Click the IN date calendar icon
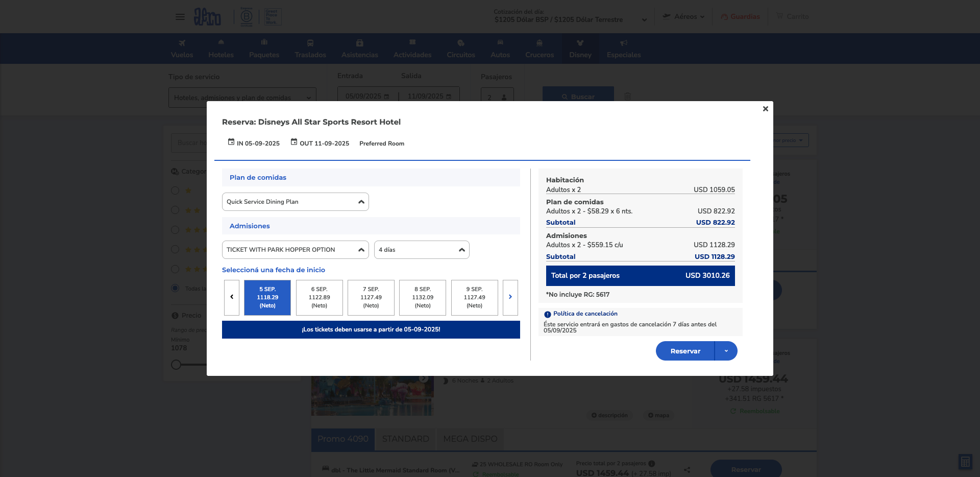 231,142
